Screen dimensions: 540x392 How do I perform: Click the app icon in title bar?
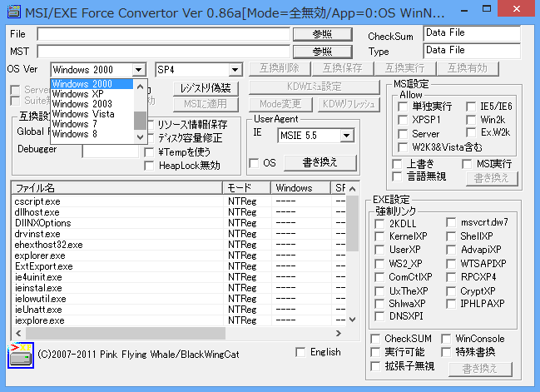(x=14, y=12)
